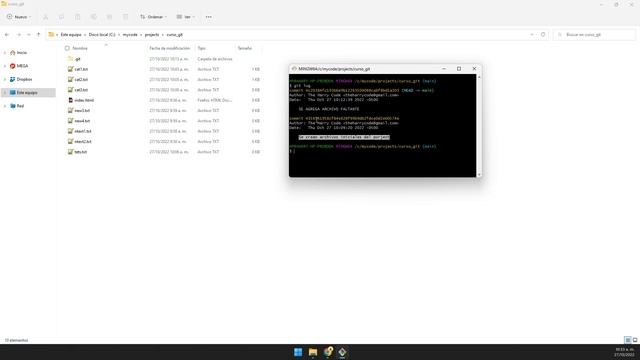This screenshot has height=360, width=640.
Task: Expand the Dropbox tree node
Action: (5, 79)
